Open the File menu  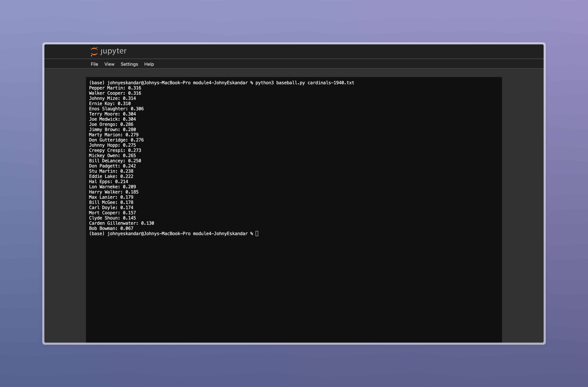pyautogui.click(x=94, y=64)
